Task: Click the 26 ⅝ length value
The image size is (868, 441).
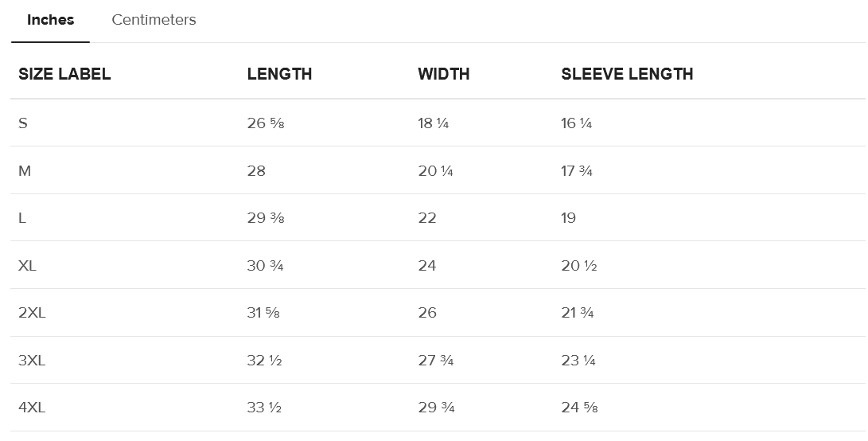Action: coord(265,123)
